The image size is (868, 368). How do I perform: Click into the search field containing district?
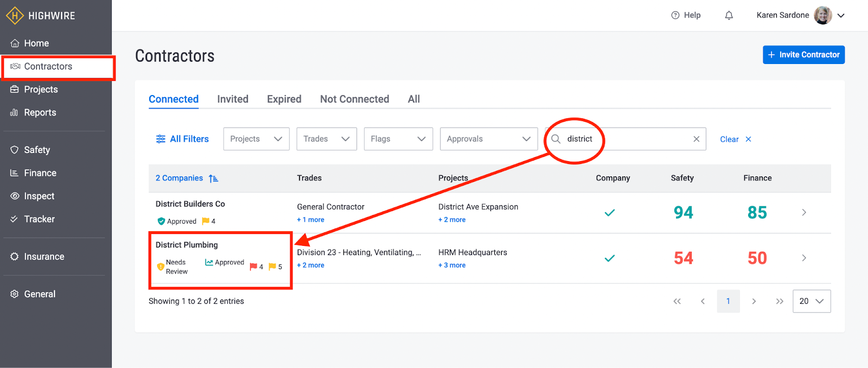626,139
